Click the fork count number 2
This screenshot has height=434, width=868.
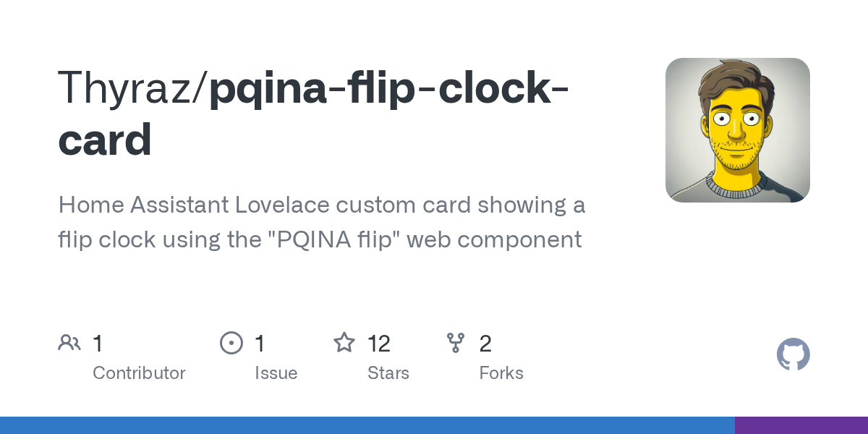click(x=485, y=343)
